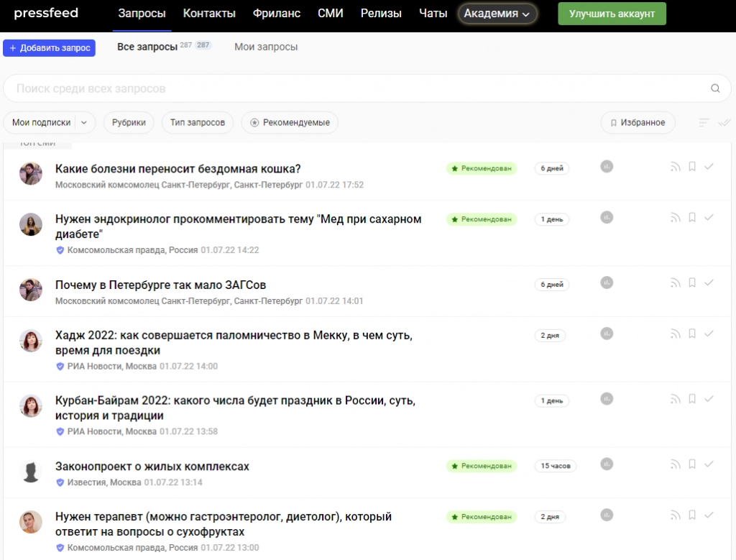Image resolution: width=736 pixels, height=560 pixels.
Task: Click author avatar on Хадж 2022 request
Action: point(31,341)
